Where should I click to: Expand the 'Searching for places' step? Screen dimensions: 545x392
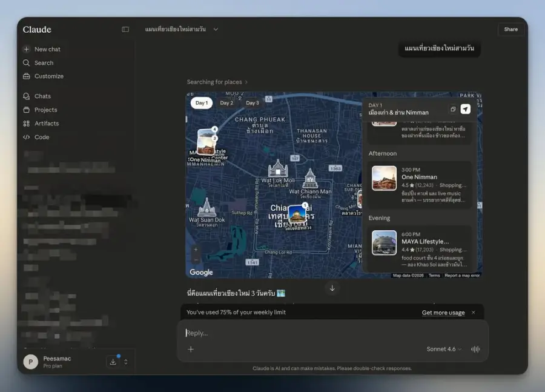point(217,82)
